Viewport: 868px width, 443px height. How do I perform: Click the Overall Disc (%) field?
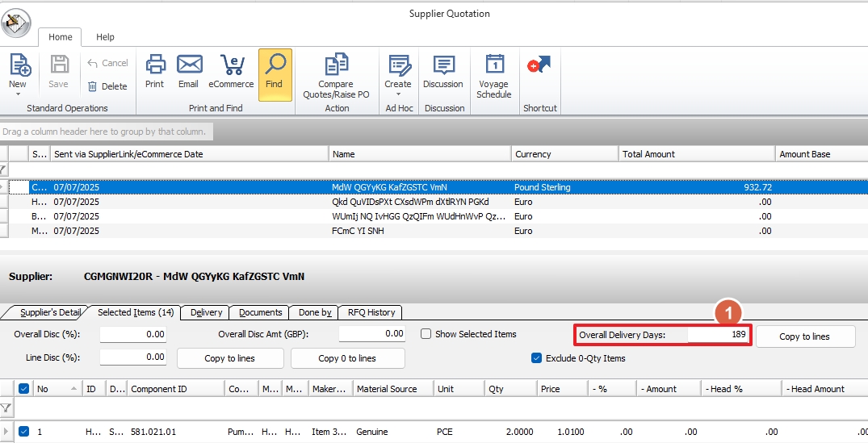(133, 334)
